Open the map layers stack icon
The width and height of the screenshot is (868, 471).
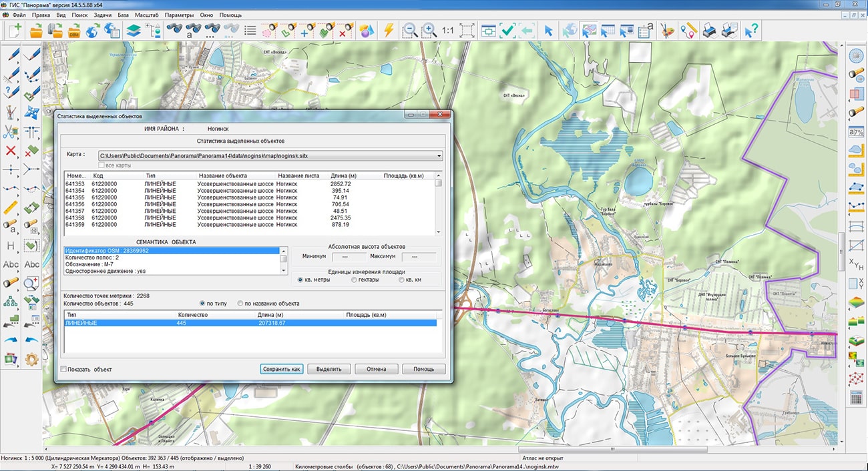(134, 30)
